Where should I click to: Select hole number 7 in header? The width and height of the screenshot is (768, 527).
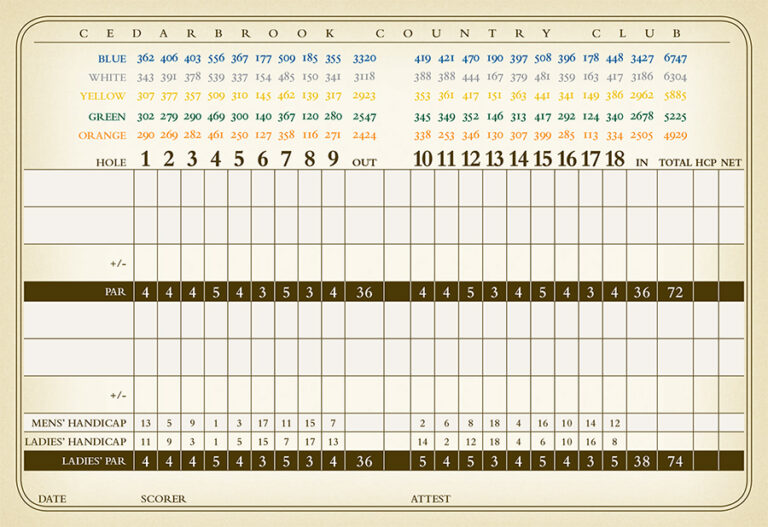(287, 158)
